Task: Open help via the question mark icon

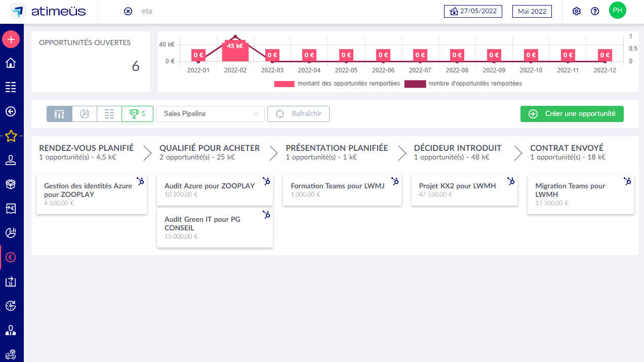Action: 595,10
